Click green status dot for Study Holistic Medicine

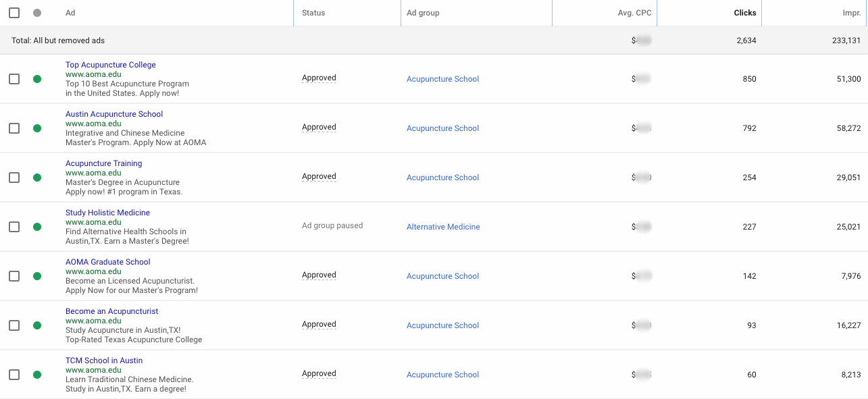pos(37,227)
